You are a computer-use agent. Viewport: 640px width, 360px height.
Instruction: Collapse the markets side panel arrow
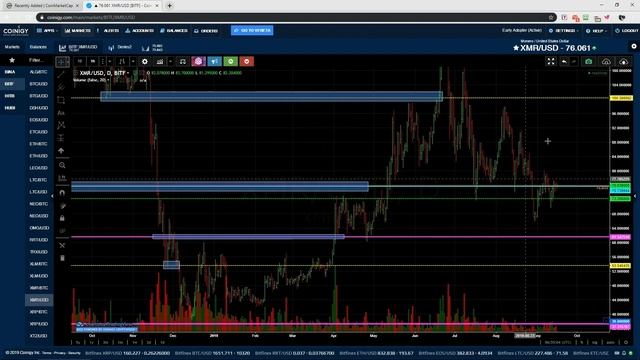(x=52, y=196)
